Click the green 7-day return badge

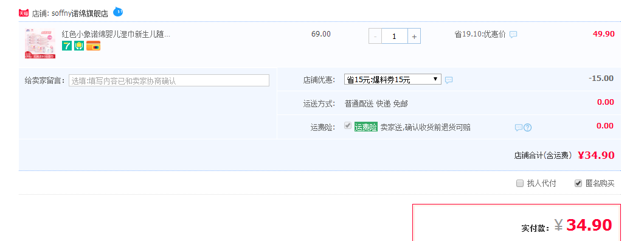point(67,46)
